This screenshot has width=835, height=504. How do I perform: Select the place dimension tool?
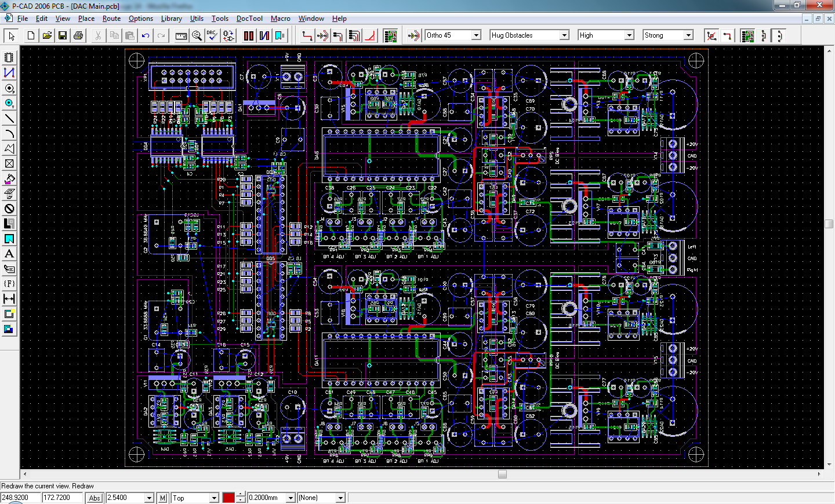pos(9,299)
